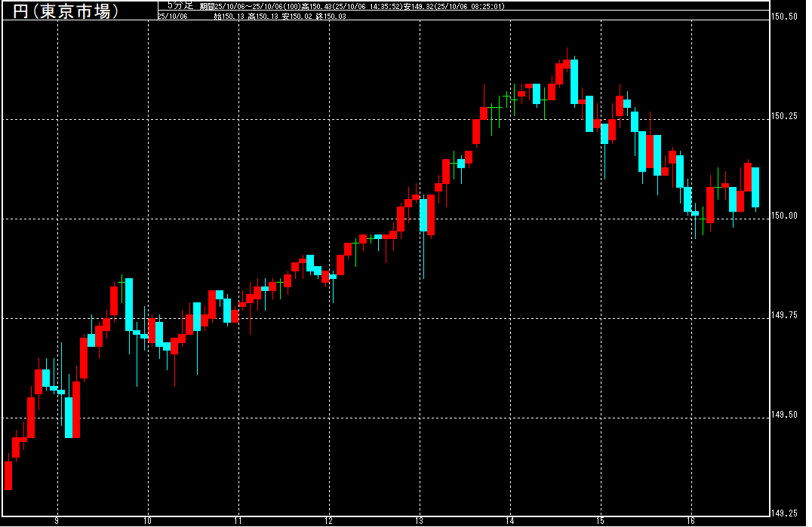Select the 15 o'clock time axis label
812x527 pixels.
point(601,521)
